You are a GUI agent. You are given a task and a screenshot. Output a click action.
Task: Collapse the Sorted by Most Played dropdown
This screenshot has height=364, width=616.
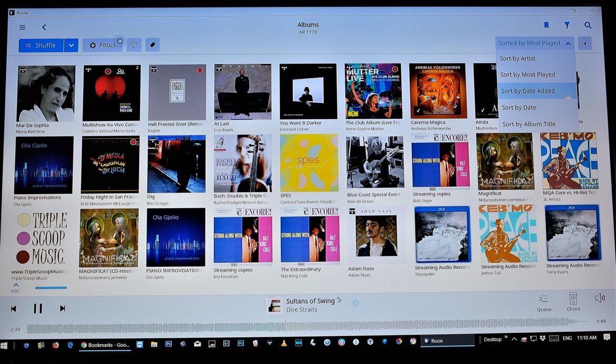click(x=534, y=43)
